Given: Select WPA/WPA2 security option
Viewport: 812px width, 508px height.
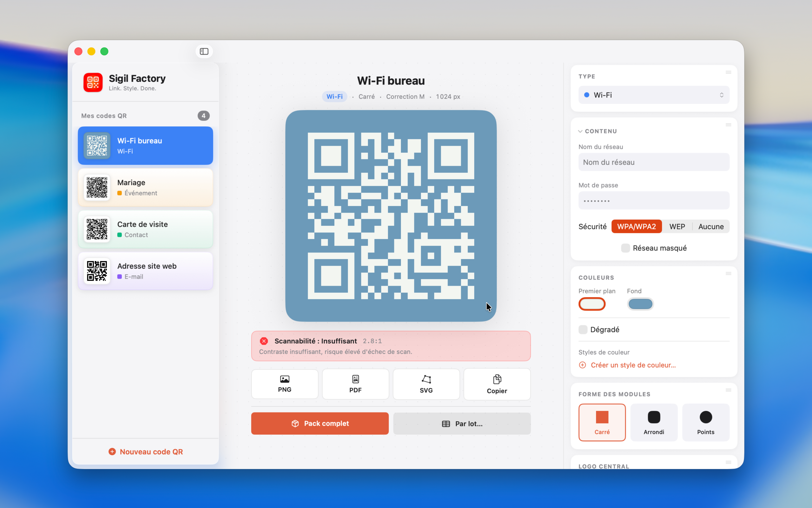Looking at the screenshot, I should 637,226.
